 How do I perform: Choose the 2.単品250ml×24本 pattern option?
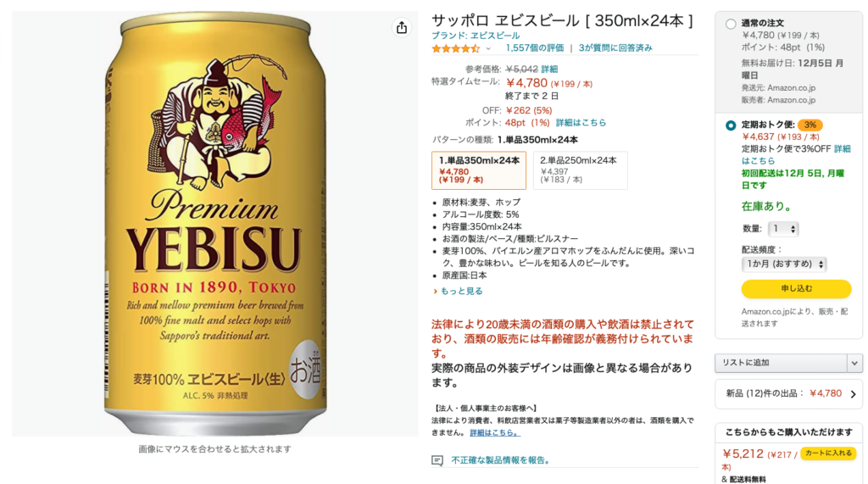[580, 170]
